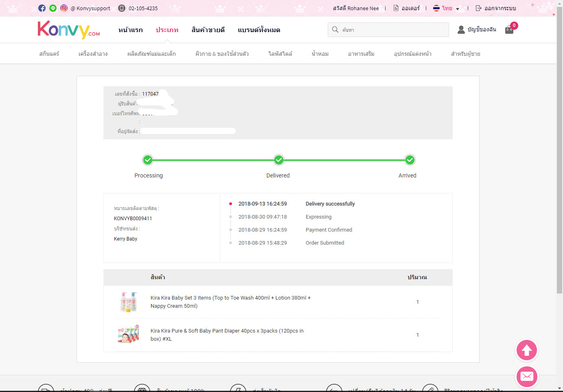Open the สำหรับผู้ชาย category tab
The width and height of the screenshot is (563, 392).
click(466, 54)
